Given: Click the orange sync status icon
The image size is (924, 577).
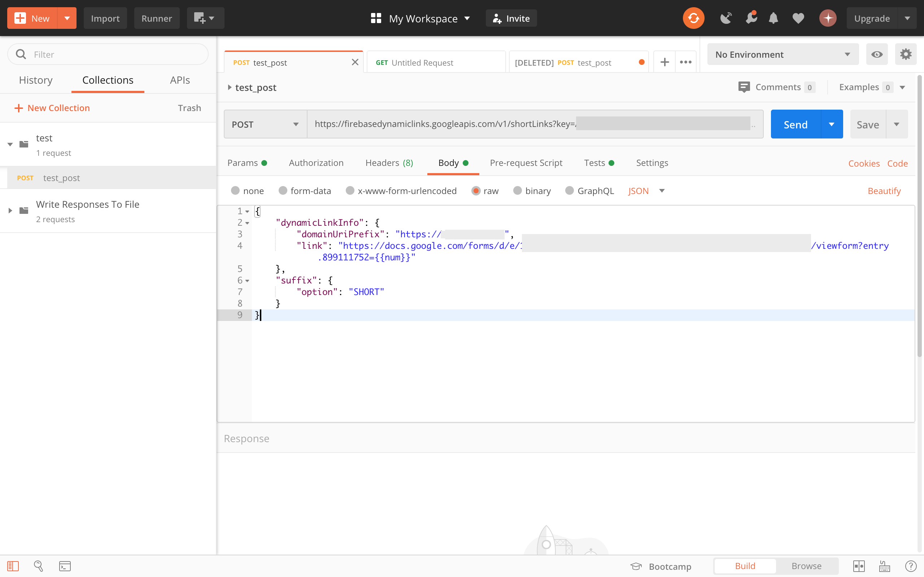Looking at the screenshot, I should tap(693, 18).
